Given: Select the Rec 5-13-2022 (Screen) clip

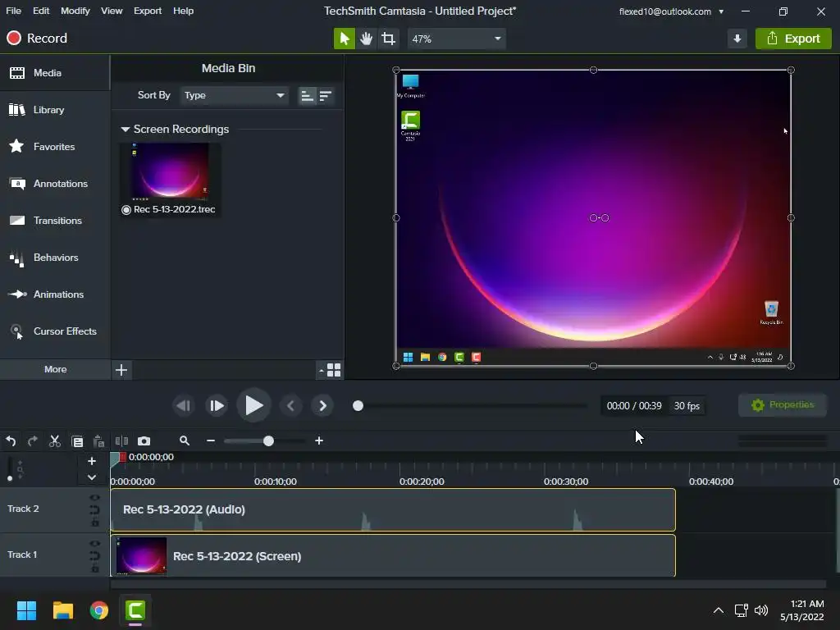Looking at the screenshot, I should point(393,555).
